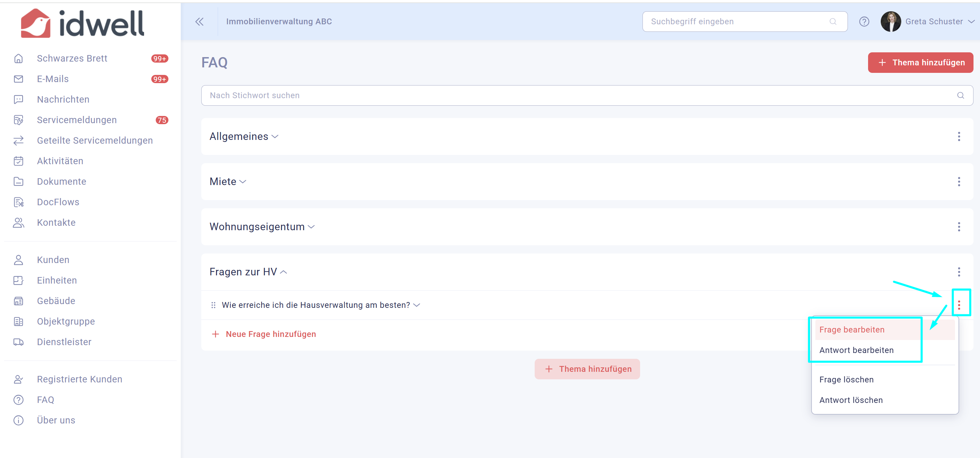Click three-dot menu for Allgemeines topic
This screenshot has width=980, height=458.
pos(959,136)
